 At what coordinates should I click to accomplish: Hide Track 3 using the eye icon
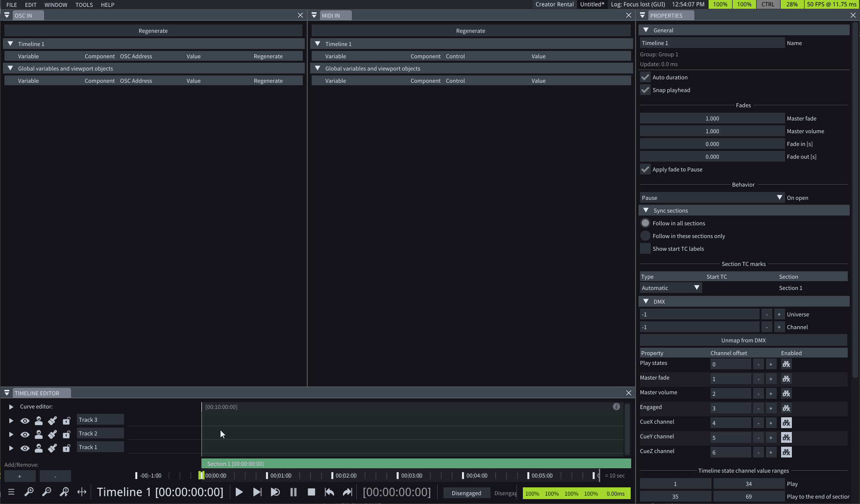pos(25,420)
